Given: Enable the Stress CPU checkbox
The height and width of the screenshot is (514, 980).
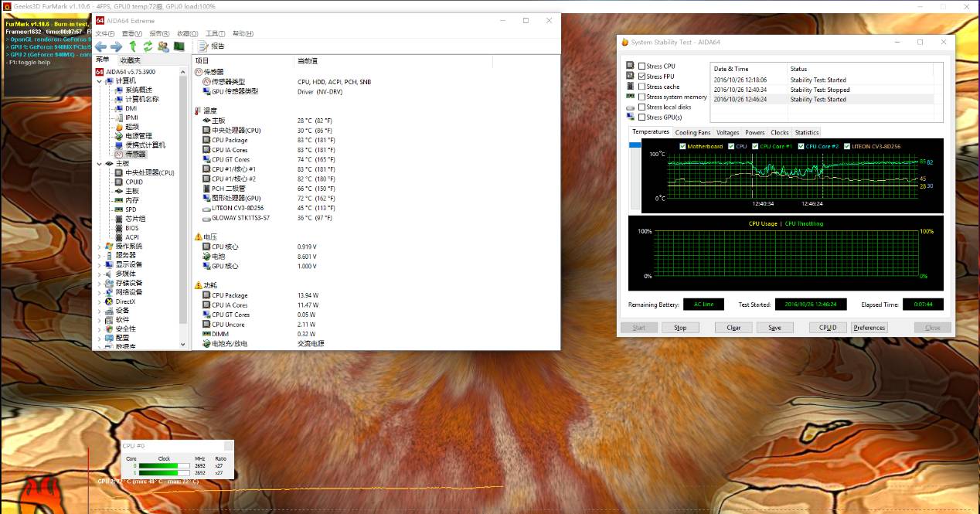Looking at the screenshot, I should click(641, 66).
